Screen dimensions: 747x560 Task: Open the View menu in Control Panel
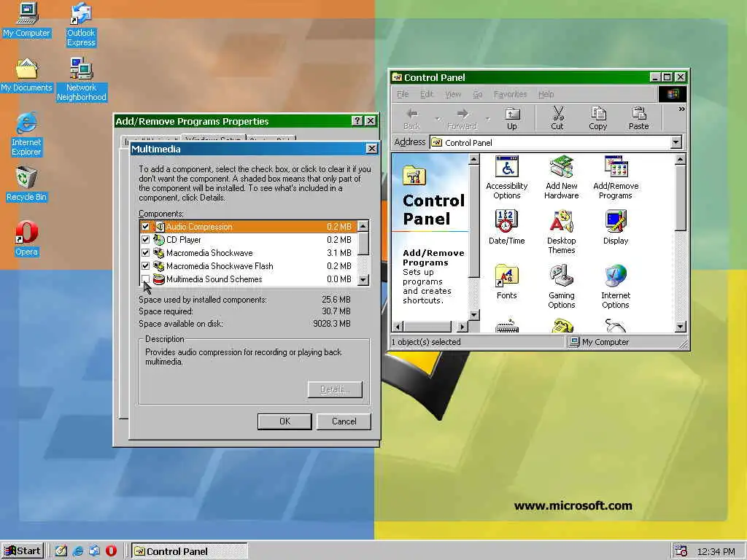pos(453,94)
